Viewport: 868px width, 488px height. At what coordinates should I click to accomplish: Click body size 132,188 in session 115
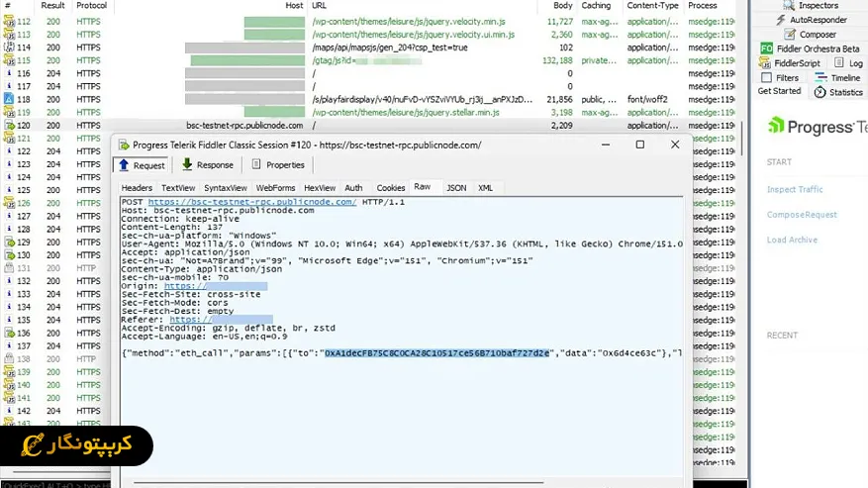click(557, 60)
